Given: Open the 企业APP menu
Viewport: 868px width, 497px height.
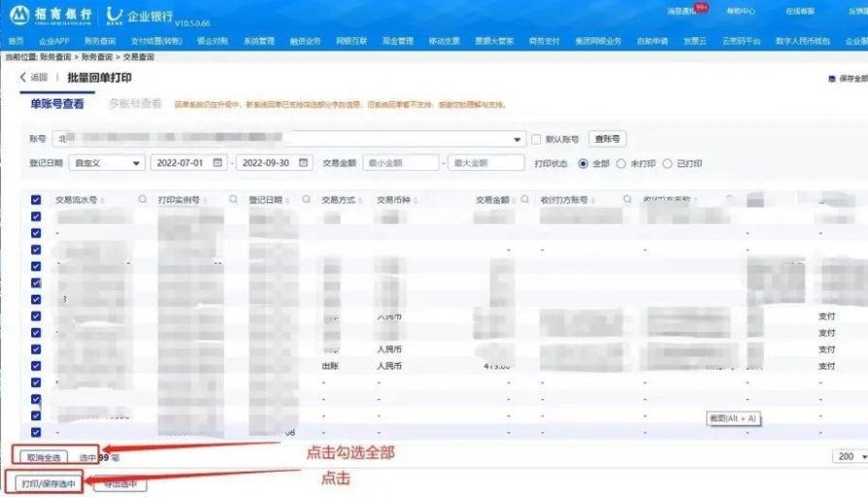Looking at the screenshot, I should coord(54,41).
